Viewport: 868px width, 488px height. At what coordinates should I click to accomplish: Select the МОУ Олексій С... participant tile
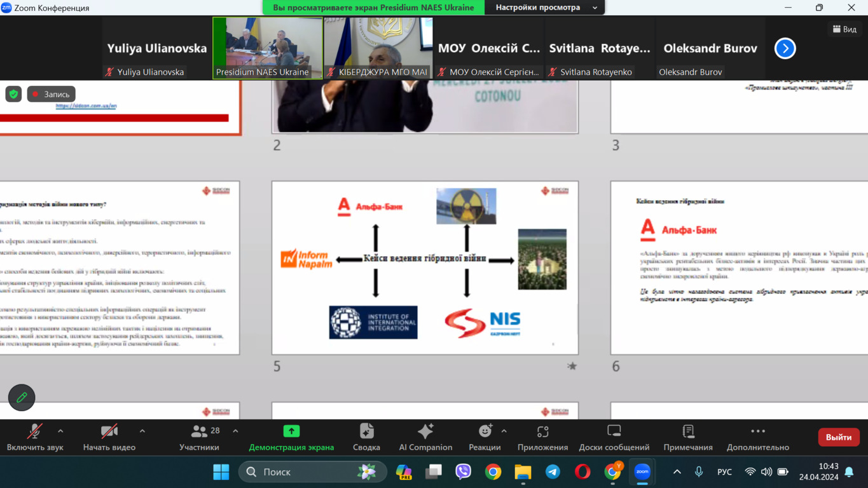[489, 48]
